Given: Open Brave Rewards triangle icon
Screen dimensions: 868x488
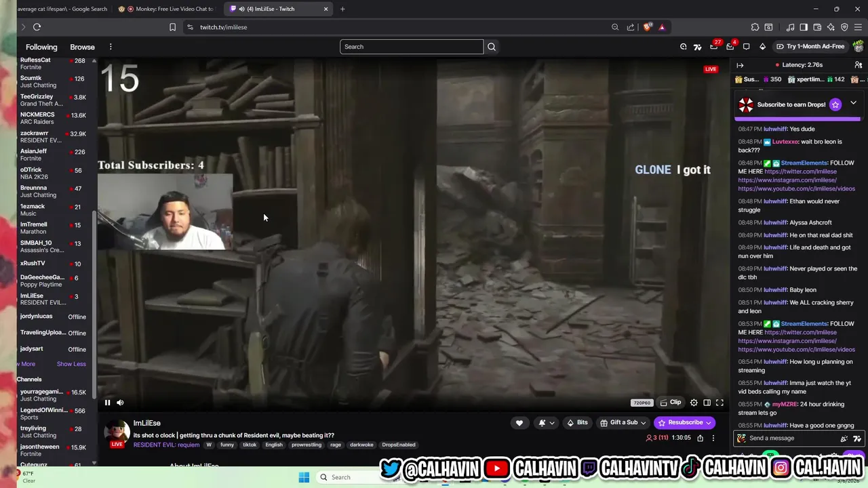Looking at the screenshot, I should click(662, 27).
